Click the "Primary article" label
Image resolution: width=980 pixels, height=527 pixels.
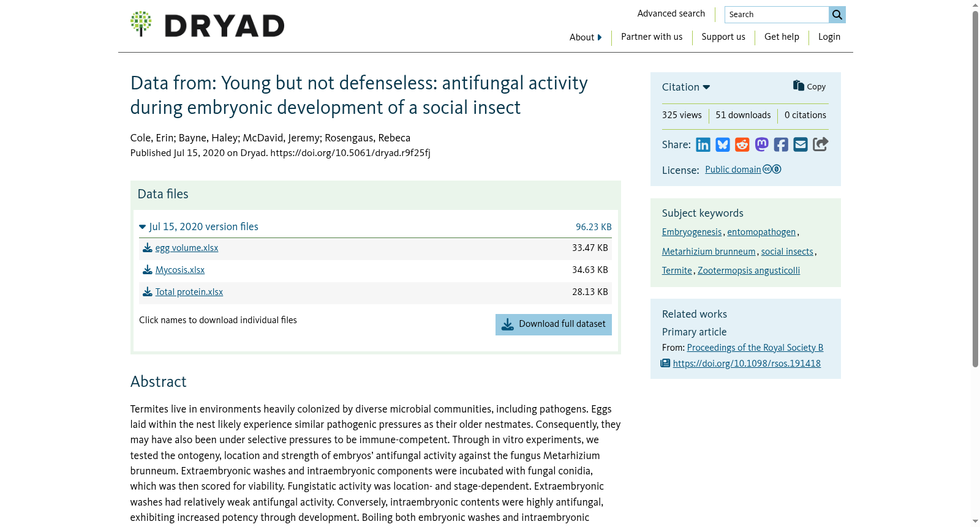point(695,332)
